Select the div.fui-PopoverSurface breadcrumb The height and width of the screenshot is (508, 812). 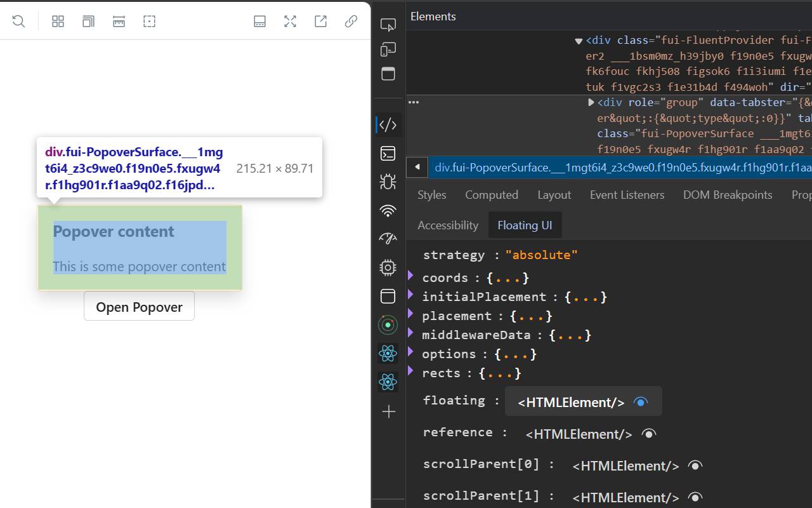tap(622, 168)
